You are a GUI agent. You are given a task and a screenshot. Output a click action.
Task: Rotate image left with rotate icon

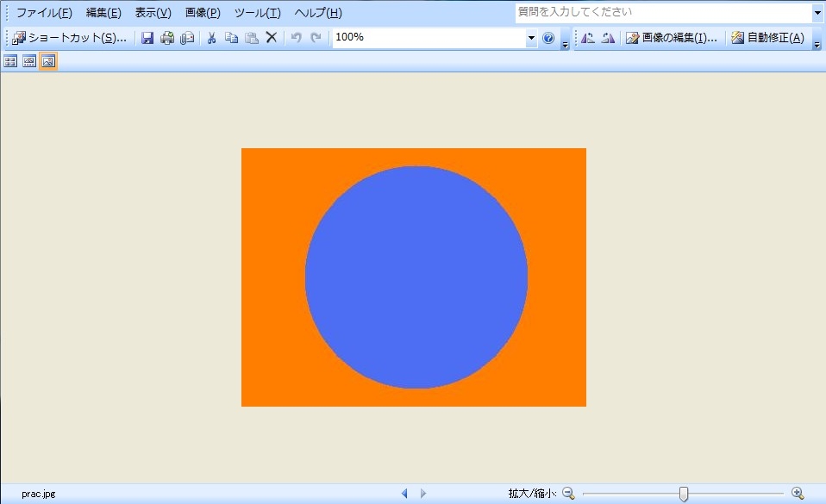(x=588, y=38)
